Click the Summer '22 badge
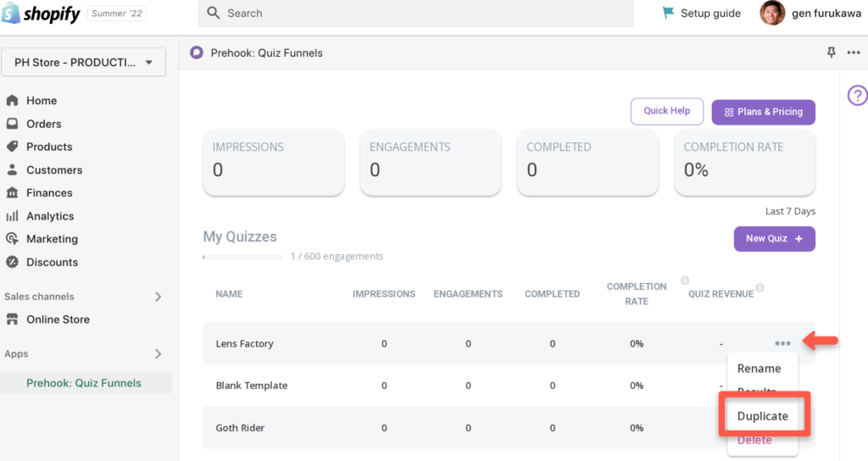Image resolution: width=868 pixels, height=461 pixels. click(x=117, y=14)
